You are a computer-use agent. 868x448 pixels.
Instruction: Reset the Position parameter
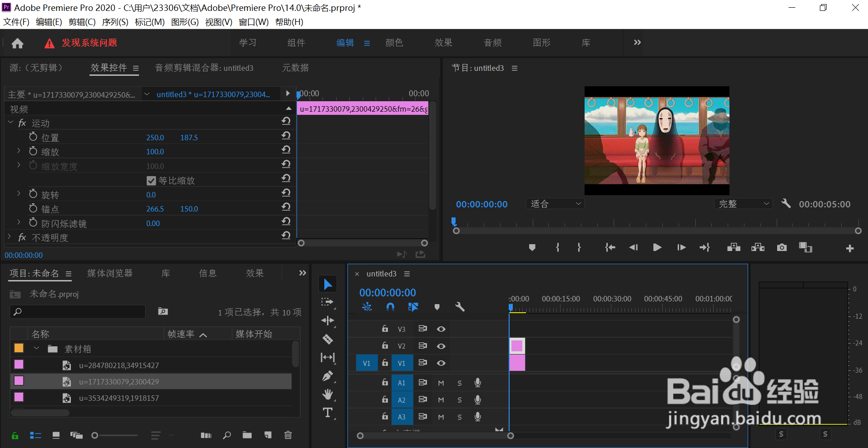click(286, 136)
